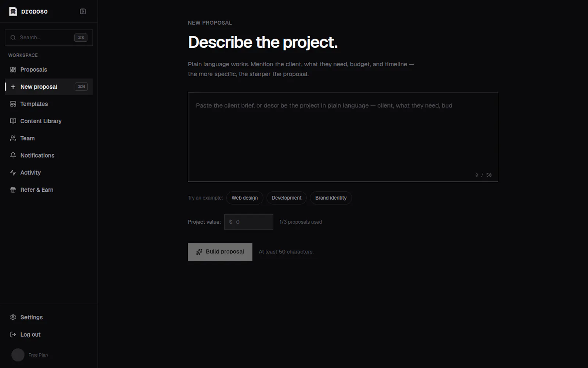Click the 'Try an example:' label

point(205,198)
